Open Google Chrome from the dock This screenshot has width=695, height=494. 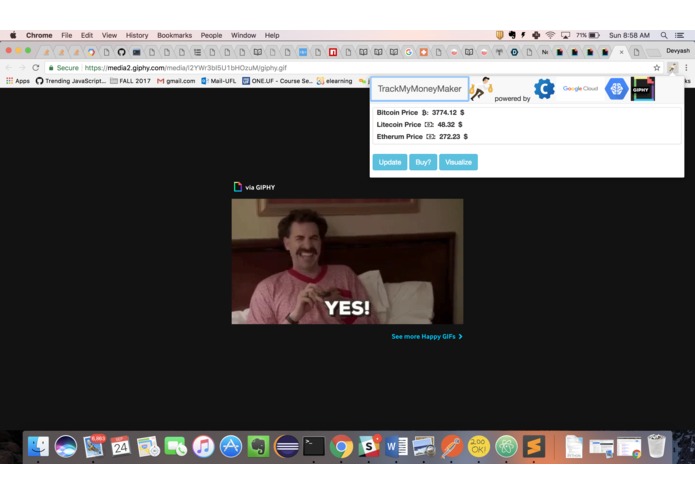pos(341,446)
